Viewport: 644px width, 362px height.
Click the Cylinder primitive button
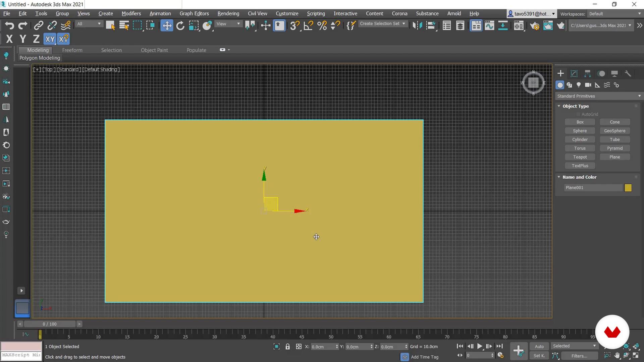pos(580,139)
